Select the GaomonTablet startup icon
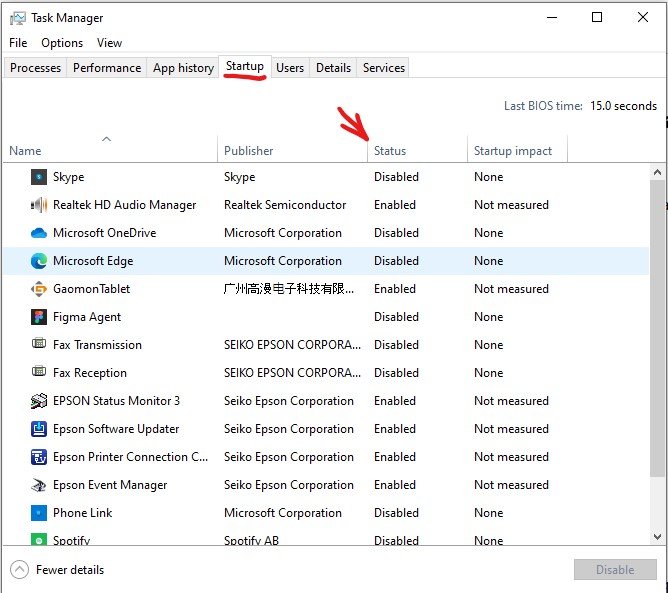The height and width of the screenshot is (593, 668). click(39, 289)
